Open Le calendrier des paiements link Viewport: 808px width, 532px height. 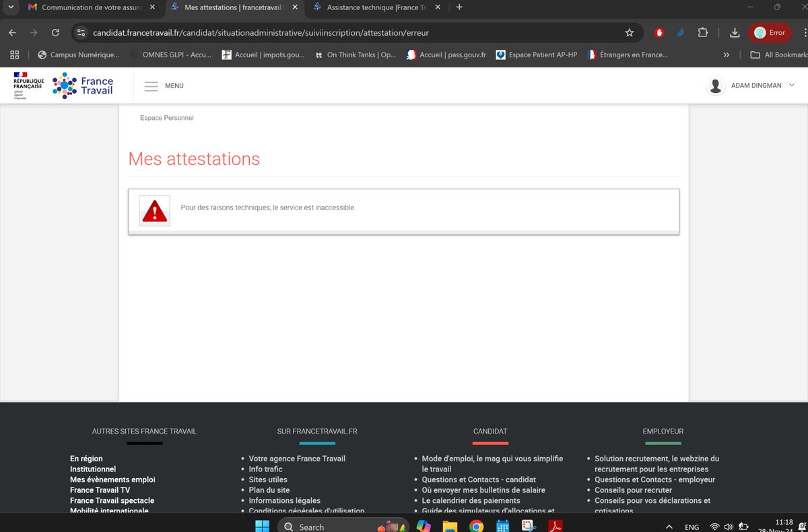point(471,500)
